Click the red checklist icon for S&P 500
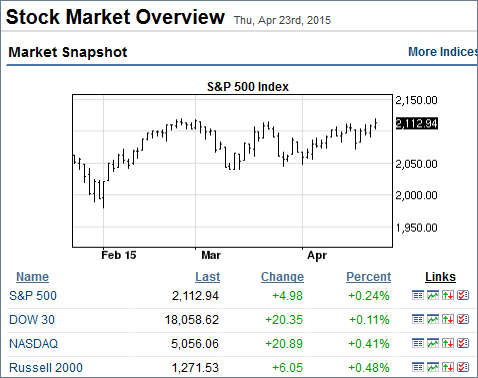The height and width of the screenshot is (378, 478). pos(463,295)
